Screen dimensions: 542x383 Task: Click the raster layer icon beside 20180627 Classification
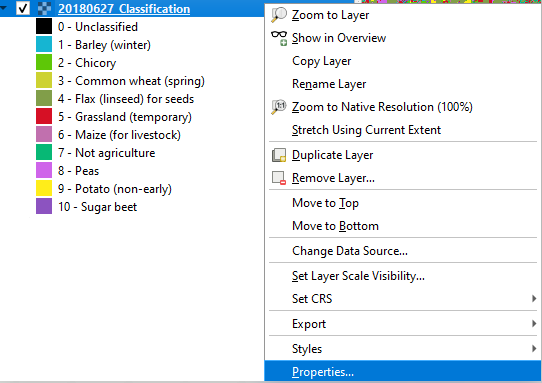click(x=44, y=9)
